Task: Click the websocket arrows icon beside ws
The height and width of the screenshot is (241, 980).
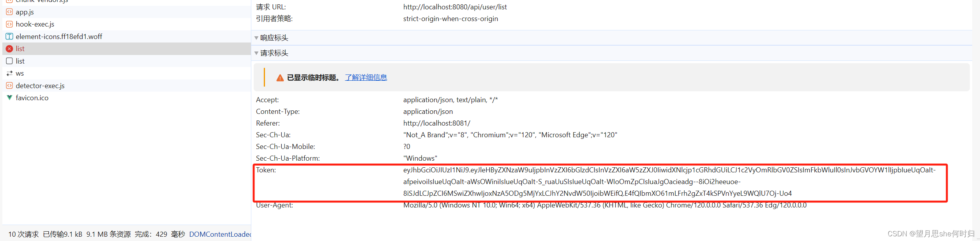Action: (9, 73)
